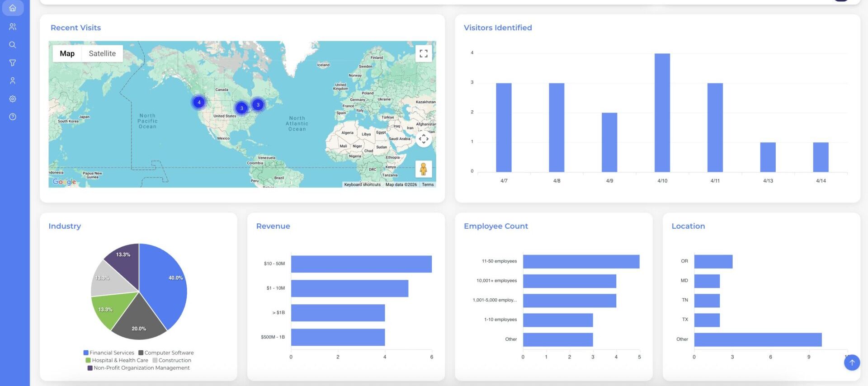
Task: Toggle Financial Services legend swatch
Action: click(86, 353)
